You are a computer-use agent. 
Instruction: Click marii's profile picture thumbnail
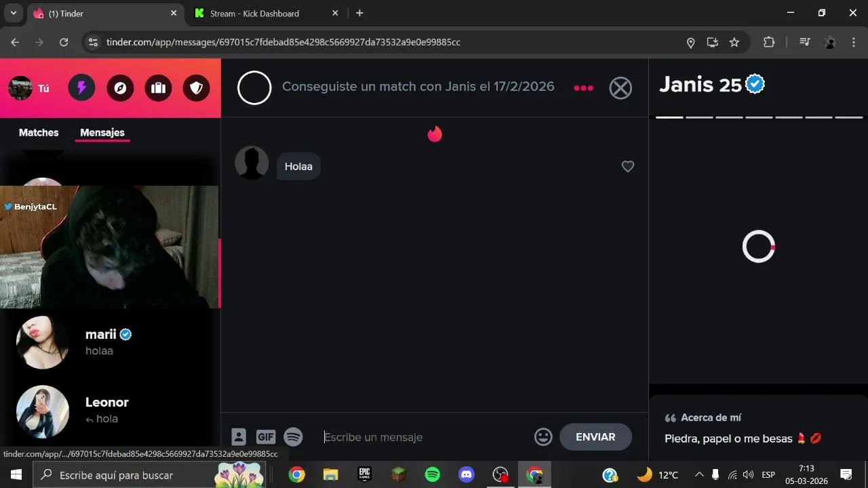click(43, 342)
